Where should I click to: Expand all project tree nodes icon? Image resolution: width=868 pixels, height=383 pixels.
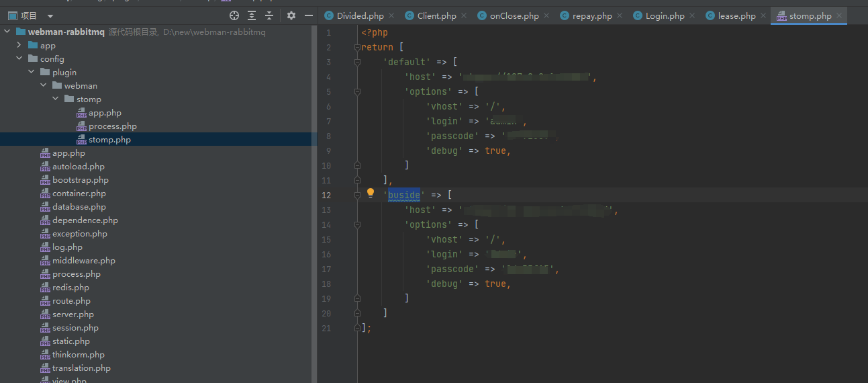(252, 15)
